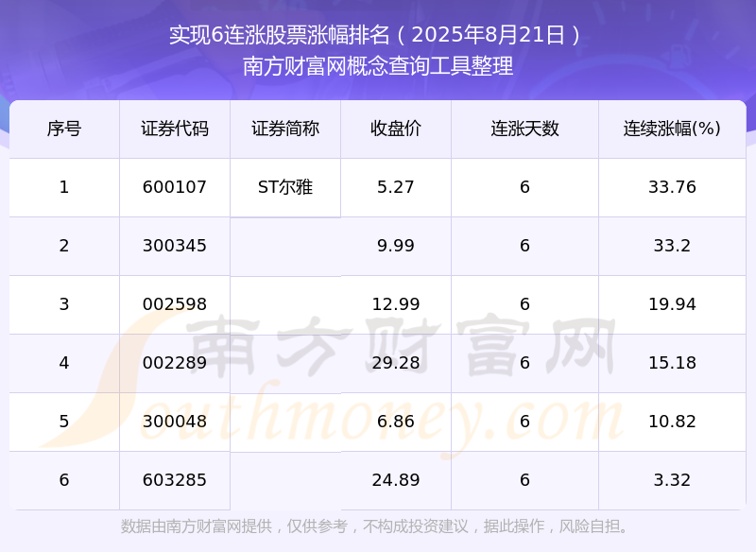
Task: Select the ST尔雅 name cell
Action: coord(285,187)
